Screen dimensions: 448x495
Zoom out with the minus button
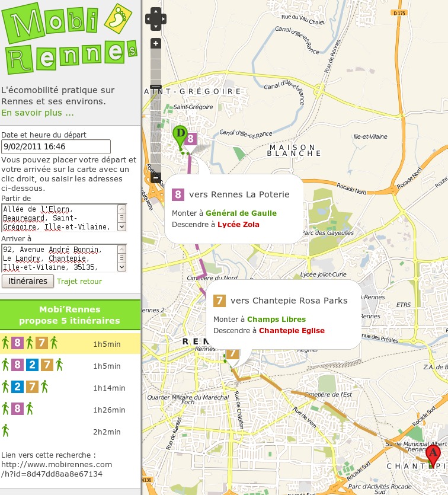pos(155,178)
